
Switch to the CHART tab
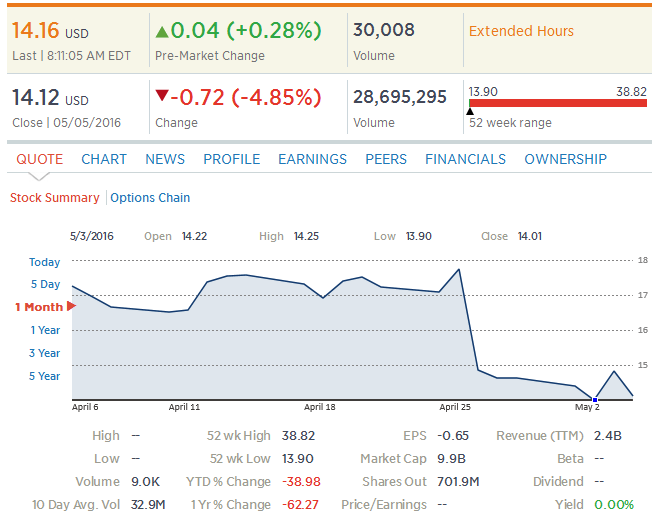[x=104, y=159]
